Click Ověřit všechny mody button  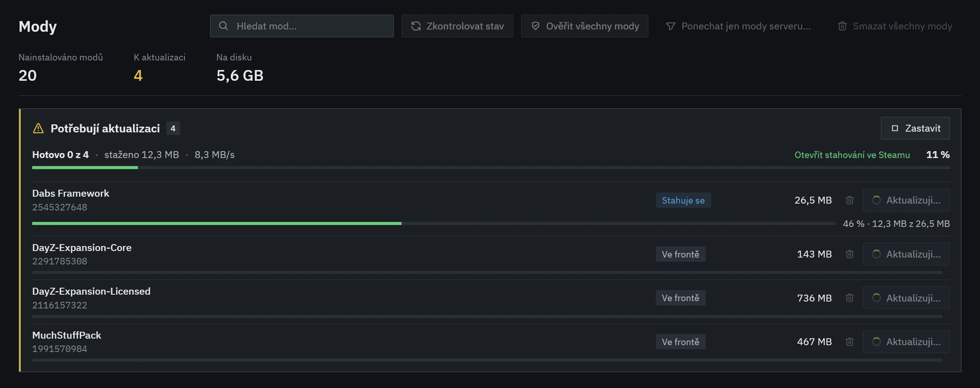(585, 26)
